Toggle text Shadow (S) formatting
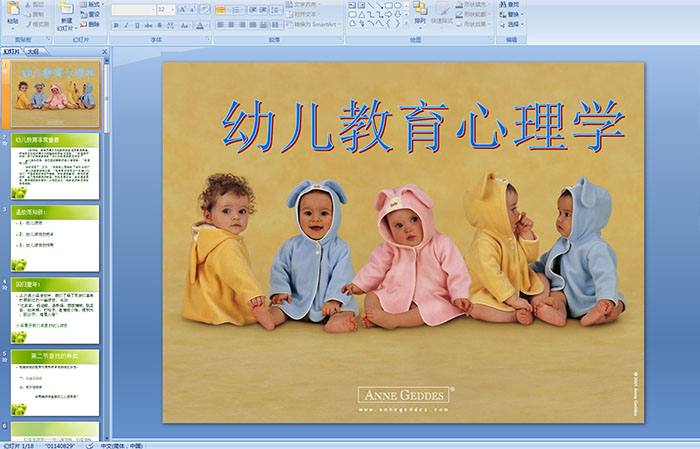Viewport: 700px width, 449px height. click(x=159, y=25)
